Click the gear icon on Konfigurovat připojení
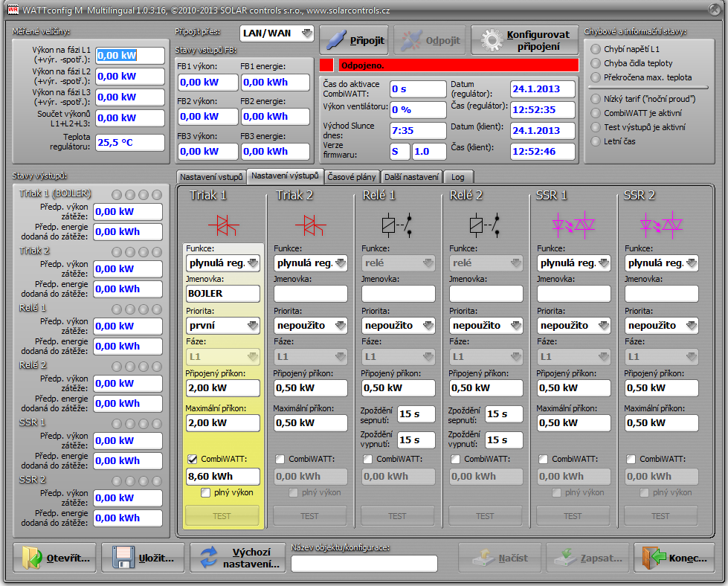 492,40
